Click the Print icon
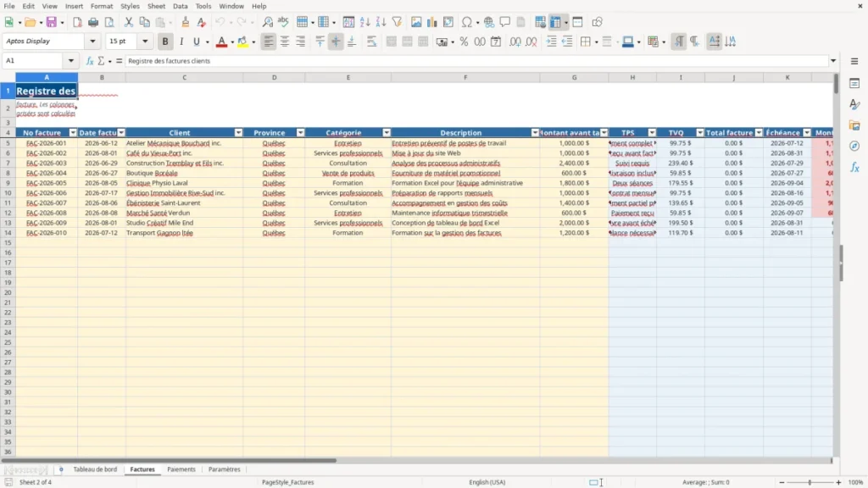868x488 pixels. 93,22
